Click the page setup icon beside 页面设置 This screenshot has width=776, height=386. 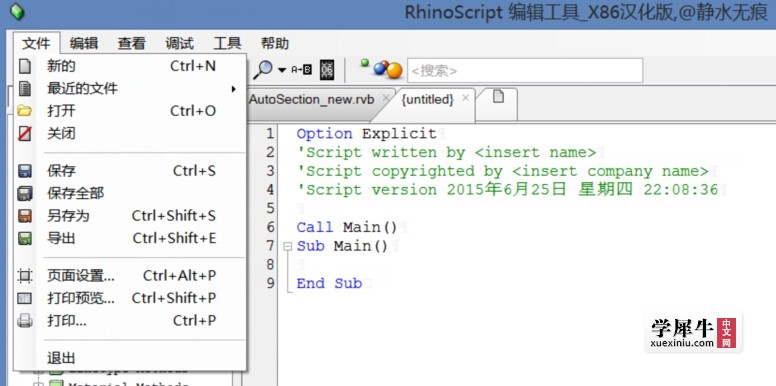[x=25, y=275]
